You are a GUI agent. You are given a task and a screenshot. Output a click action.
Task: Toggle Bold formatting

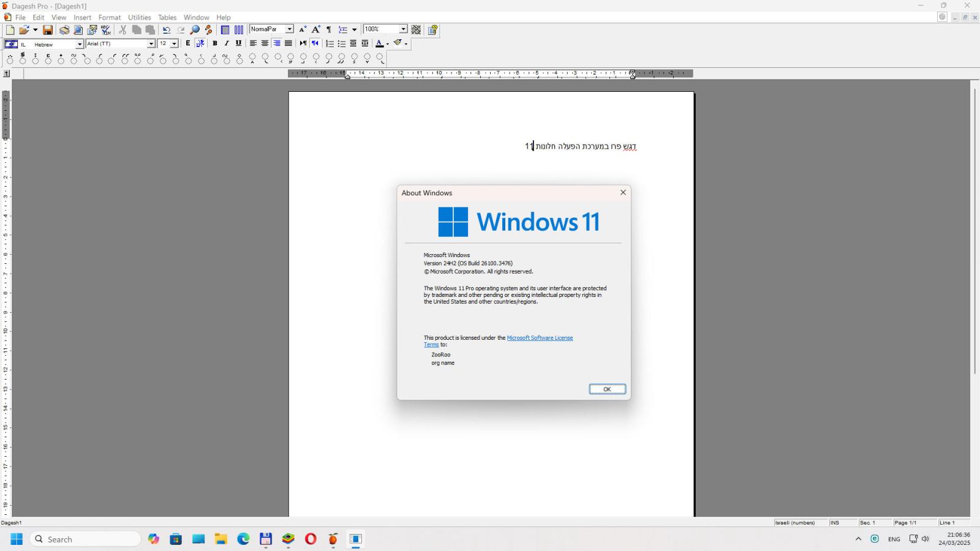tap(215, 43)
